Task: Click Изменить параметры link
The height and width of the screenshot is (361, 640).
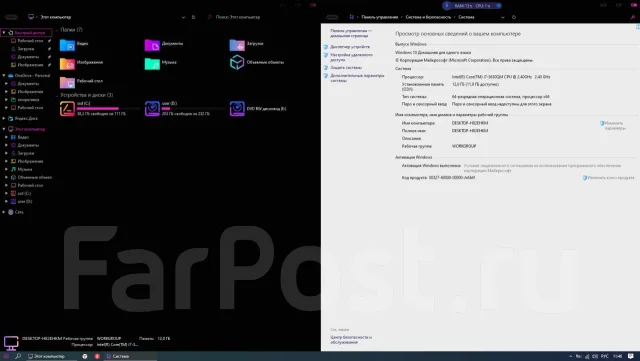Action: click(614, 125)
